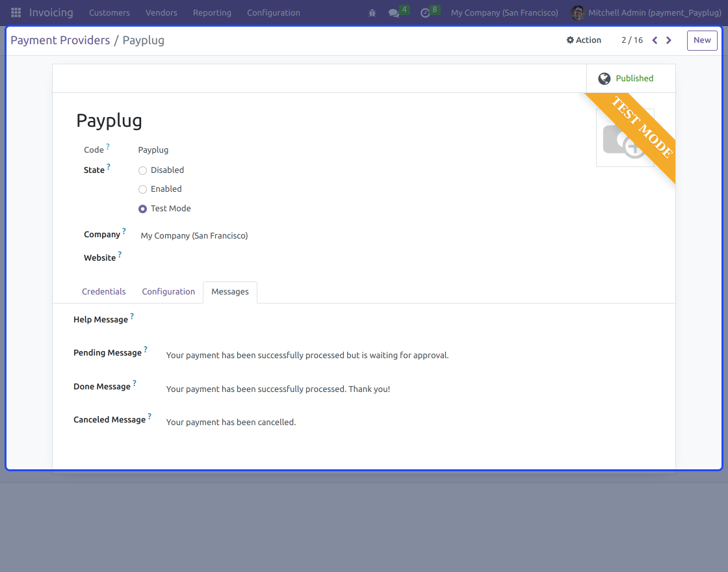Screen dimensions: 728x572
Task: Toggle the Published status button
Action: pos(630,79)
